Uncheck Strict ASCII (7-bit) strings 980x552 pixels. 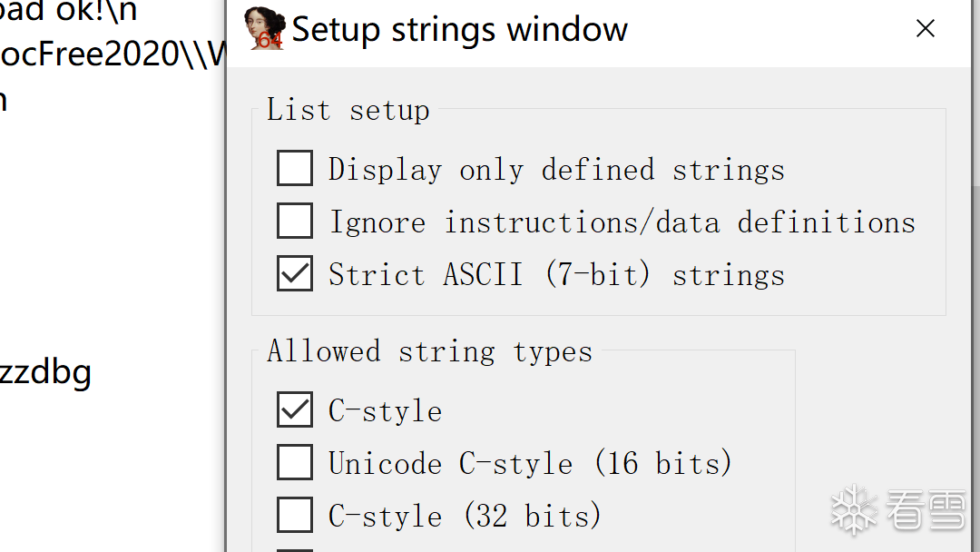[x=295, y=274]
